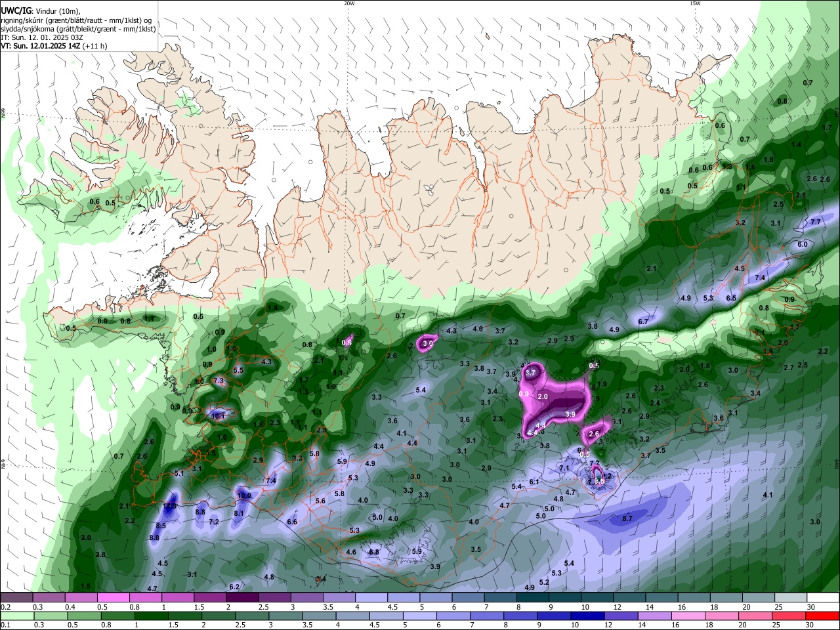Screen dimensions: 840x630
Task: Click the 6.2 precipitation value
Action: [234, 587]
